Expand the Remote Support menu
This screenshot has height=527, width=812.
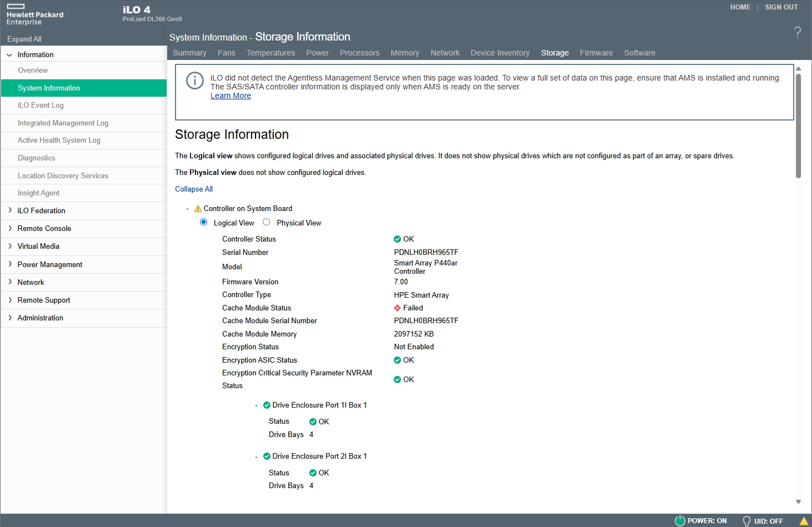coord(9,300)
